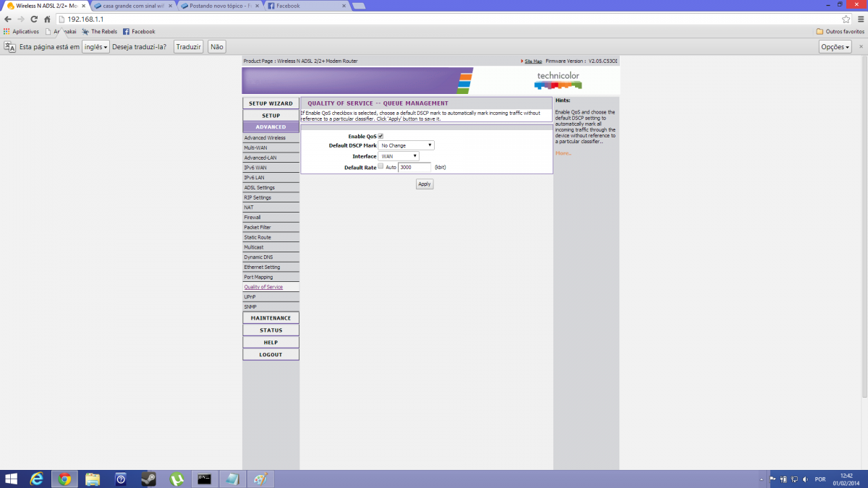
Task: Open the page language dropdown showing inglês
Action: coord(95,46)
